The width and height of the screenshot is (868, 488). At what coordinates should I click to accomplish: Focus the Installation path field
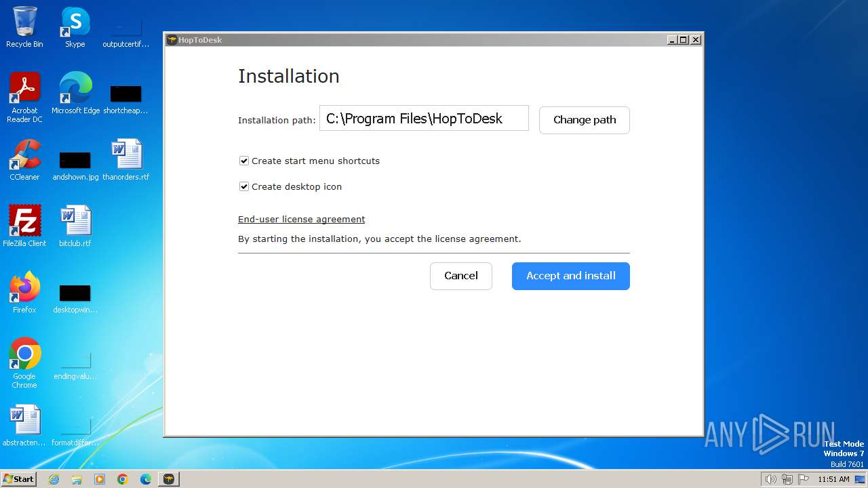[x=424, y=118]
